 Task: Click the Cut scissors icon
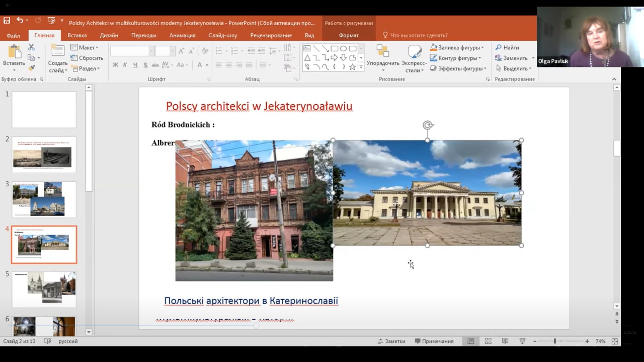click(31, 47)
